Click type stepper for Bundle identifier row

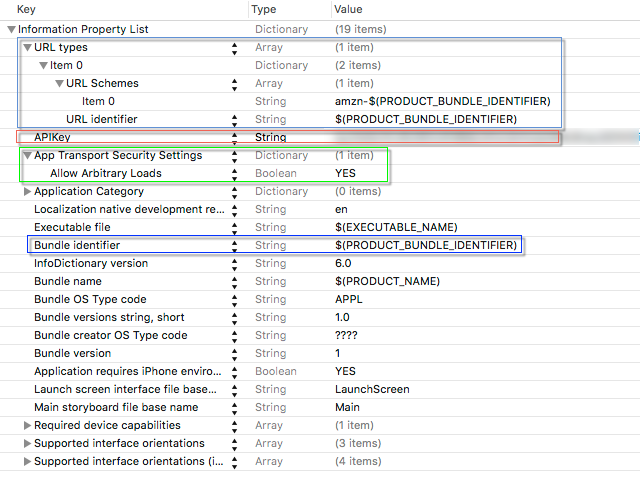click(x=235, y=246)
